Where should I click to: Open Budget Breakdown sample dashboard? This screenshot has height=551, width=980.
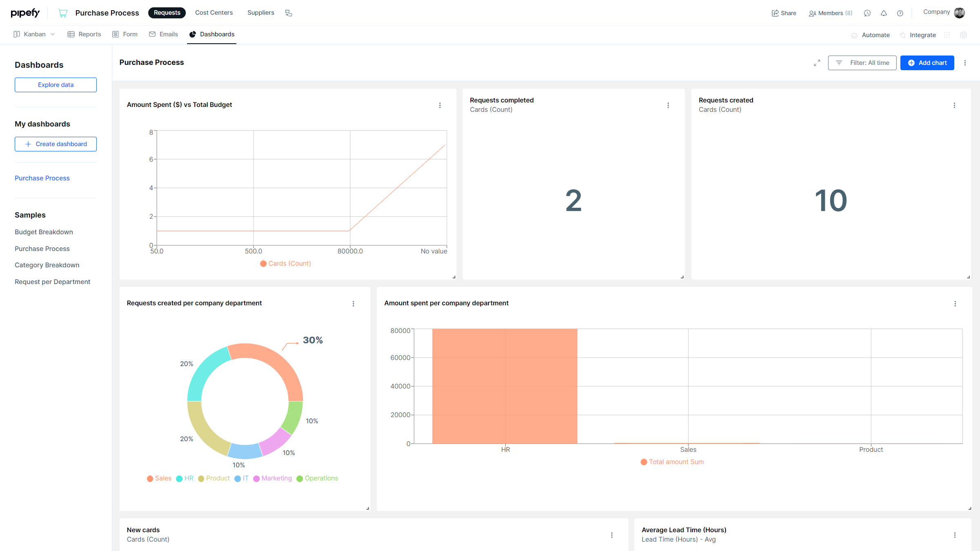pyautogui.click(x=44, y=232)
